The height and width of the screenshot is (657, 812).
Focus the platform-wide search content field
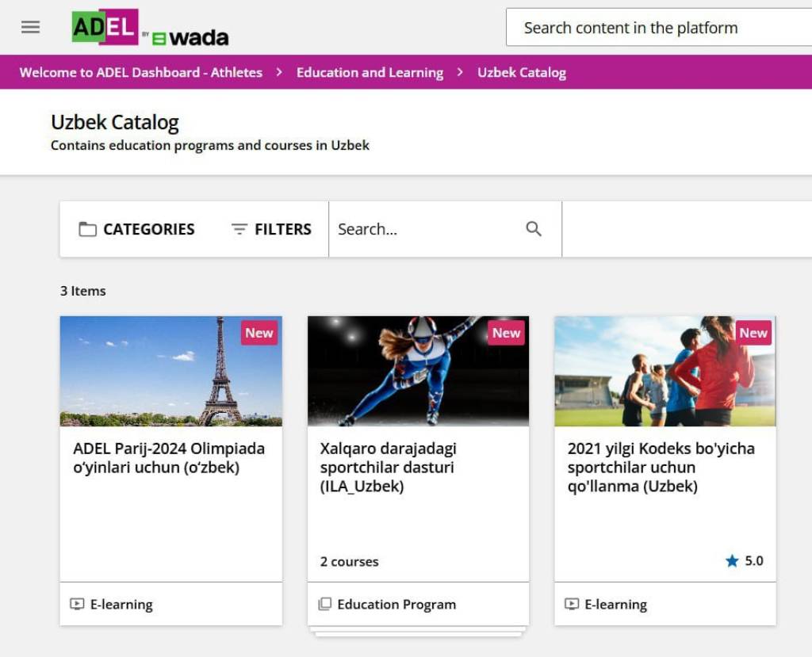658,28
